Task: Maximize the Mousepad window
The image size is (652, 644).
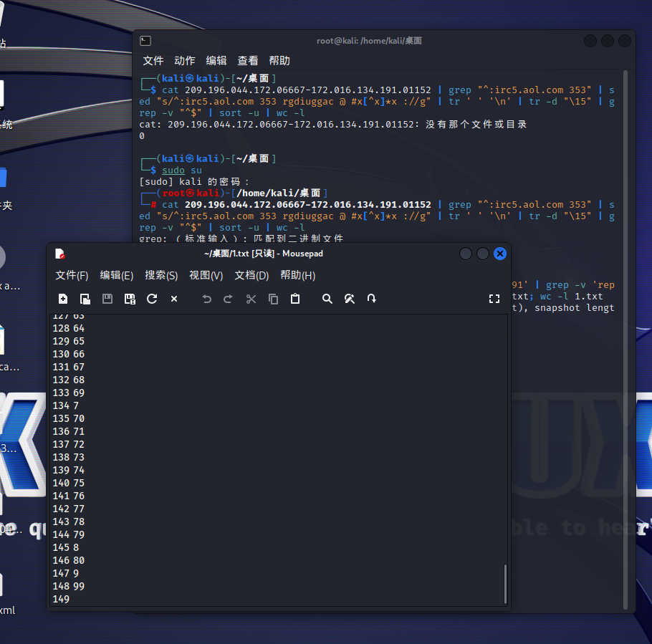Action: click(x=483, y=254)
